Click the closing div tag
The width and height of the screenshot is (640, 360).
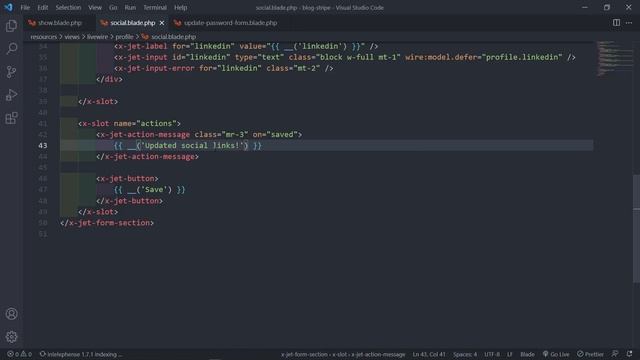pos(109,79)
